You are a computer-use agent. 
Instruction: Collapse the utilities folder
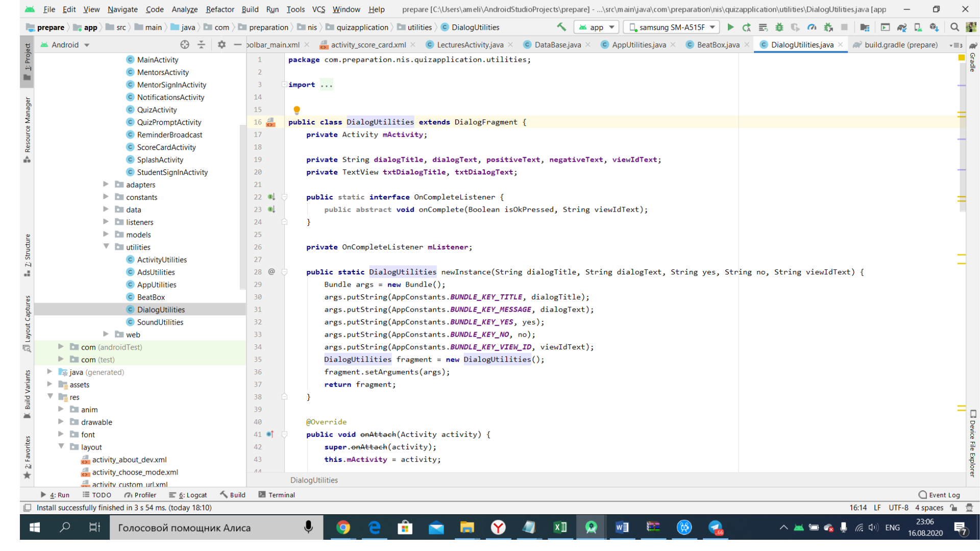(x=106, y=247)
